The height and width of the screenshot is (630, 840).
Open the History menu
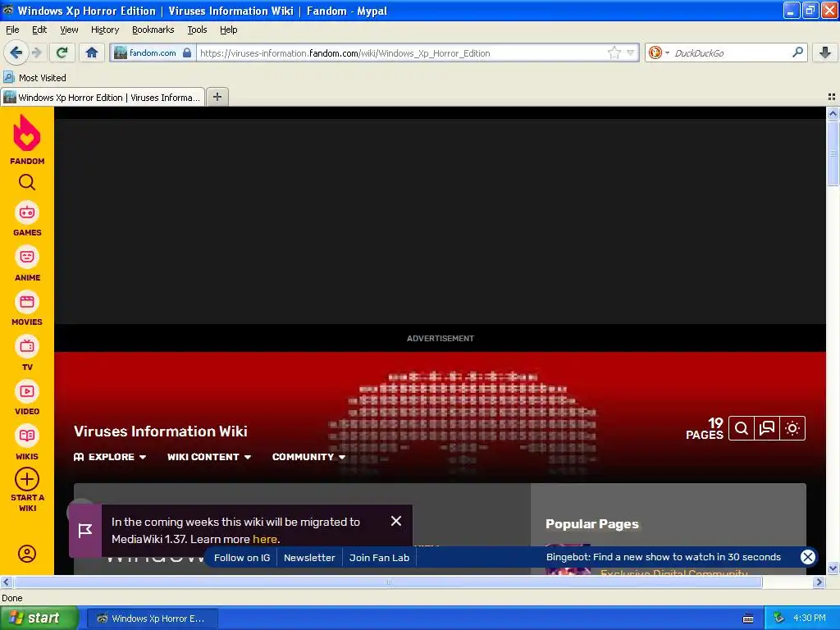(x=104, y=30)
